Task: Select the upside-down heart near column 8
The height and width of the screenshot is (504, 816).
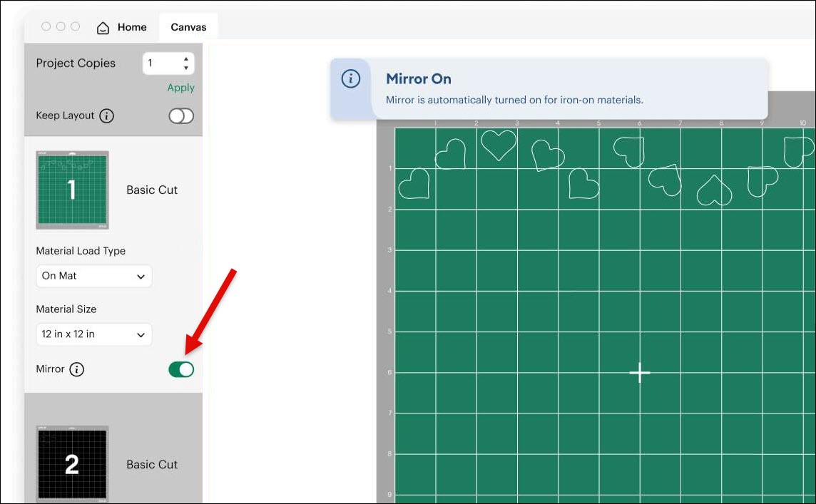Action: click(x=714, y=190)
